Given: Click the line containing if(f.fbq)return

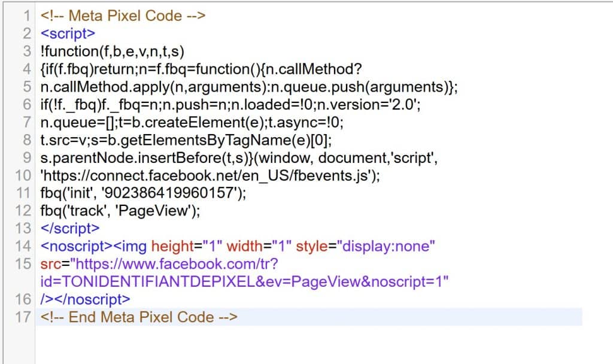Looking at the screenshot, I should [x=201, y=69].
